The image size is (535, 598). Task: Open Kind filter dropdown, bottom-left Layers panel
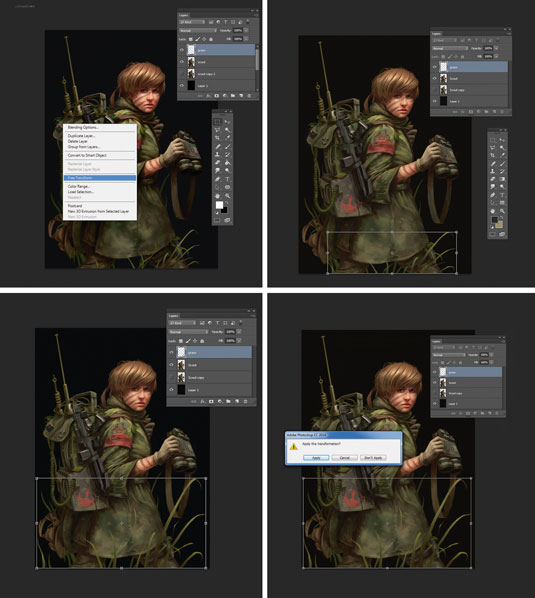(x=182, y=323)
